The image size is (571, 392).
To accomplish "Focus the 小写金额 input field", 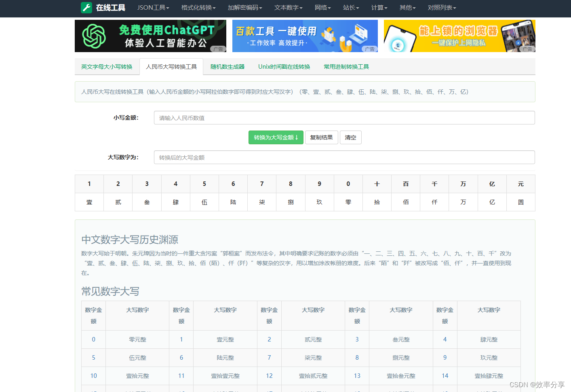I will click(344, 118).
